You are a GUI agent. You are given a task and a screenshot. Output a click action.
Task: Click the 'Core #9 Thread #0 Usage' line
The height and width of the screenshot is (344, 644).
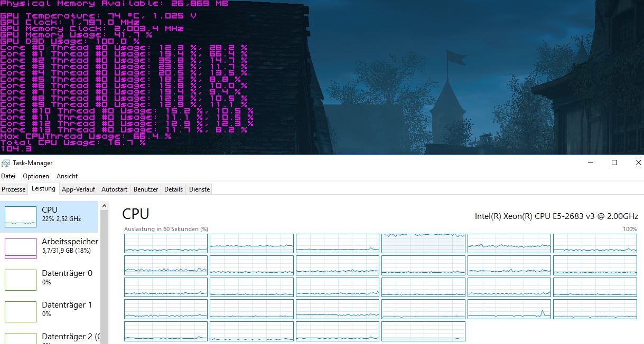(x=124, y=104)
